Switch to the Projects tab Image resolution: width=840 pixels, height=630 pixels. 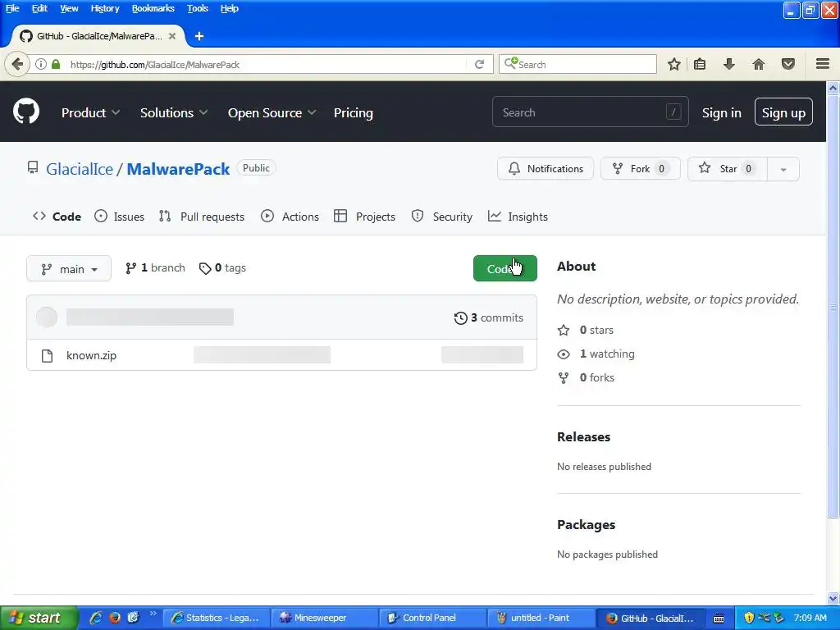pos(364,217)
